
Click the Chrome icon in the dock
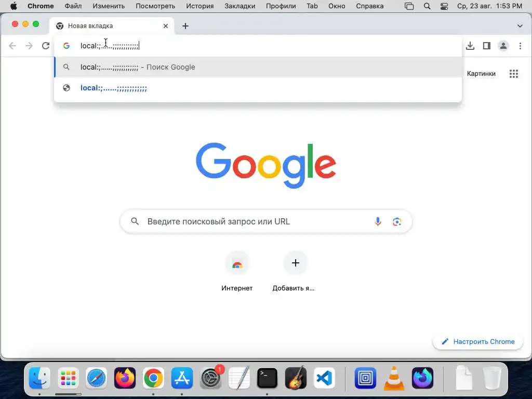pyautogui.click(x=153, y=378)
